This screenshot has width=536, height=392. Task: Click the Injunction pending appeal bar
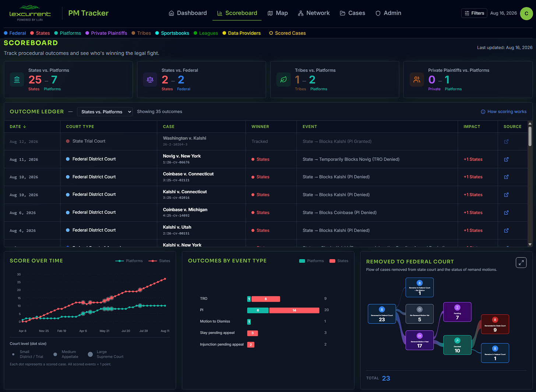tap(251, 345)
